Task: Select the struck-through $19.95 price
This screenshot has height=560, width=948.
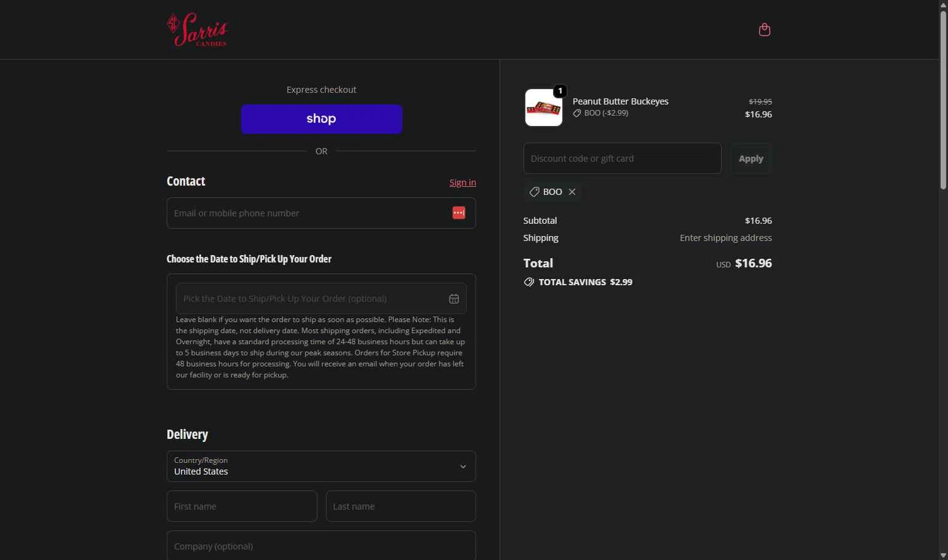Action: coord(760,101)
